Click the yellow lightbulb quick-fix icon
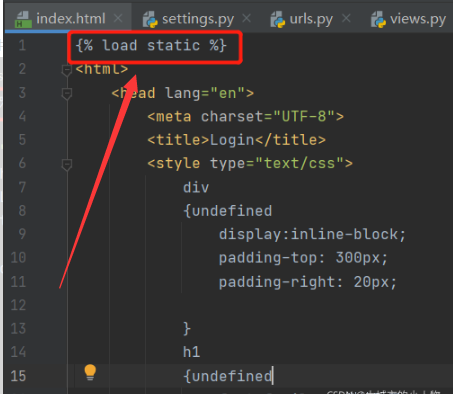The height and width of the screenshot is (394, 453). [x=90, y=372]
